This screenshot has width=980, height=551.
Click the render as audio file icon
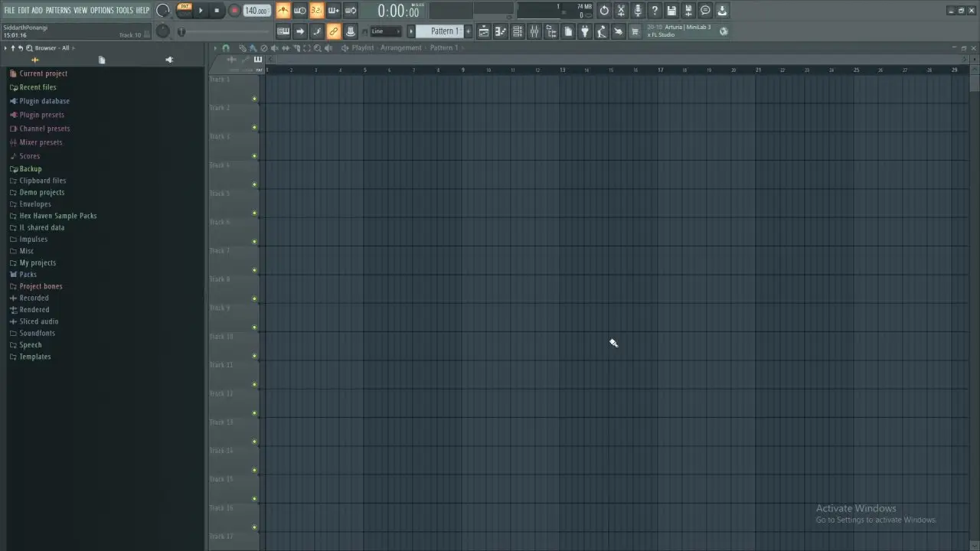(x=688, y=11)
